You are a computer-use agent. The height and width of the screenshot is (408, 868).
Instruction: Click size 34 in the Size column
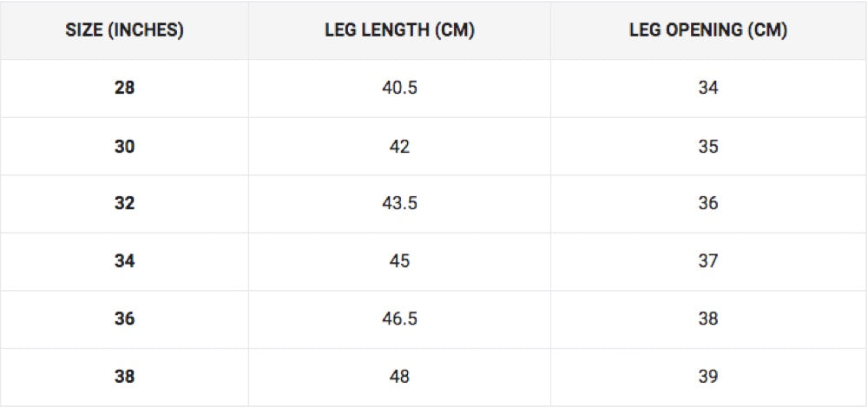tap(124, 261)
